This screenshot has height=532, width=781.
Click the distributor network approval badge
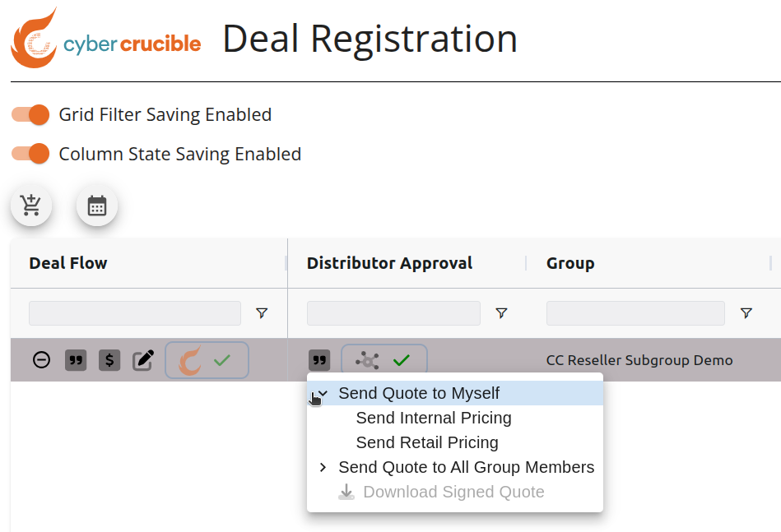point(384,359)
